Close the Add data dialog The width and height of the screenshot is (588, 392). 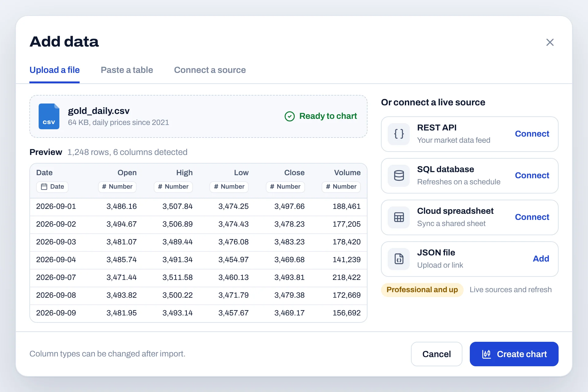pos(550,42)
